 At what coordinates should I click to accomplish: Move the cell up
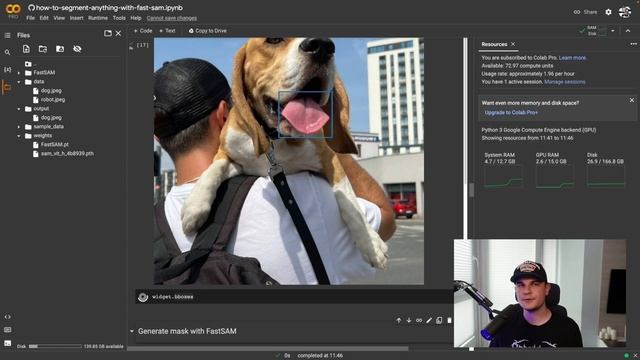point(399,320)
